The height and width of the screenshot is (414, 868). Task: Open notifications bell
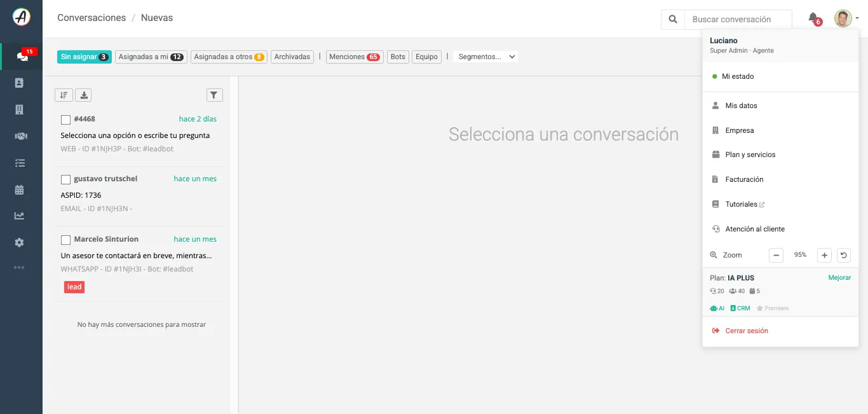pyautogui.click(x=813, y=18)
